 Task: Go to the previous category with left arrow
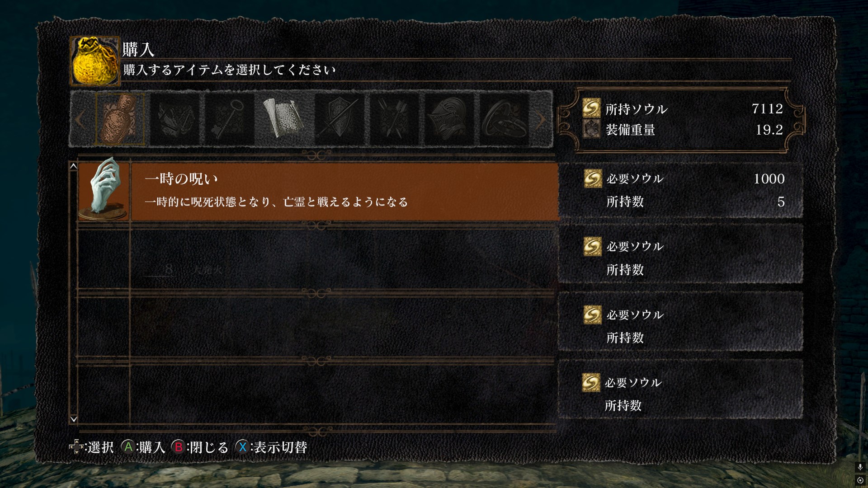click(80, 120)
